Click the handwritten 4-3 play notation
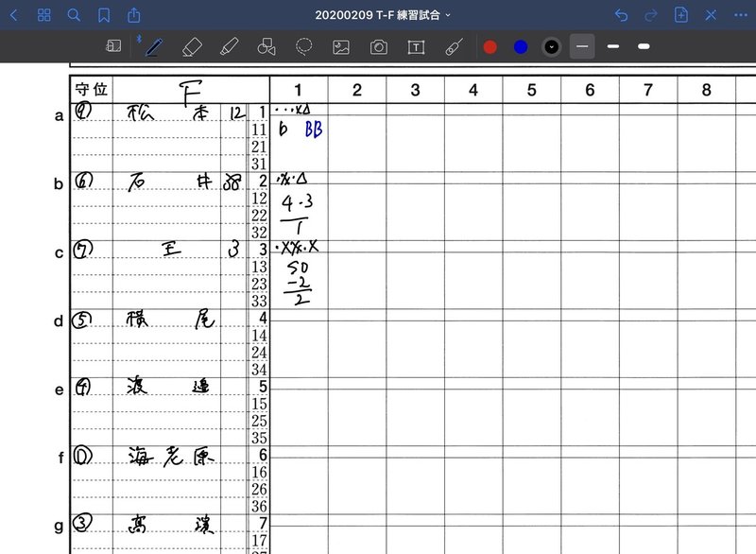 pos(297,202)
